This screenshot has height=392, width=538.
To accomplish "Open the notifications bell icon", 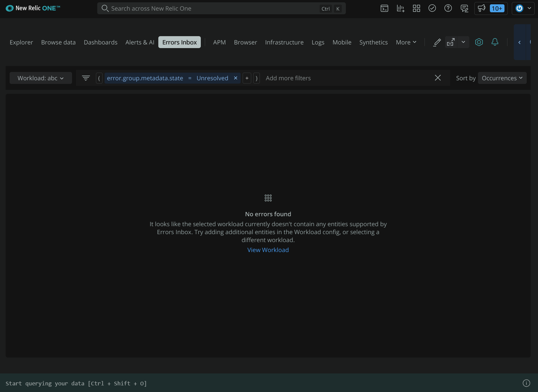I will [495, 42].
